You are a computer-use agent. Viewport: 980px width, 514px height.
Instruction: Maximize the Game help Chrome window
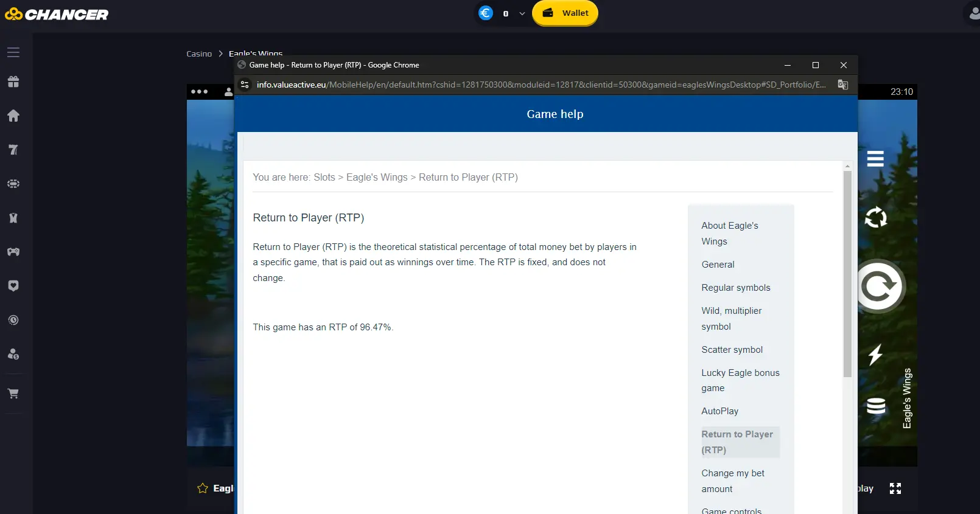(816, 65)
